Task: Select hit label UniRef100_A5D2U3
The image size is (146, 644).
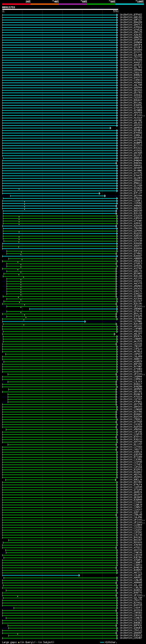Action: [x=131, y=331]
